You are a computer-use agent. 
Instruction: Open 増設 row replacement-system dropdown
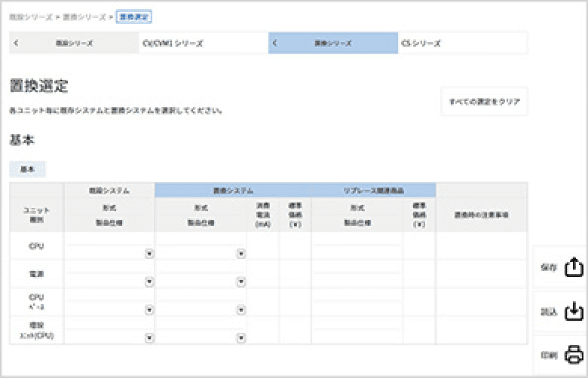pos(241,338)
